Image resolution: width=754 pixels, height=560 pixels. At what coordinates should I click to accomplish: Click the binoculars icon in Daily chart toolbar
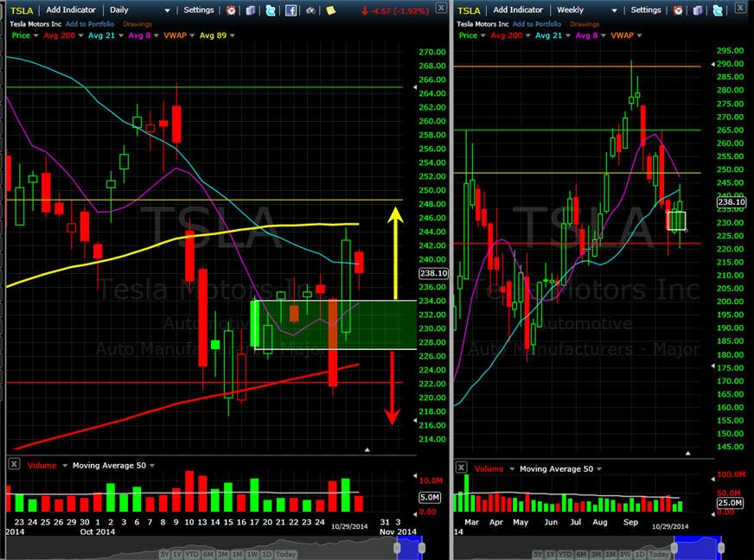click(x=310, y=10)
